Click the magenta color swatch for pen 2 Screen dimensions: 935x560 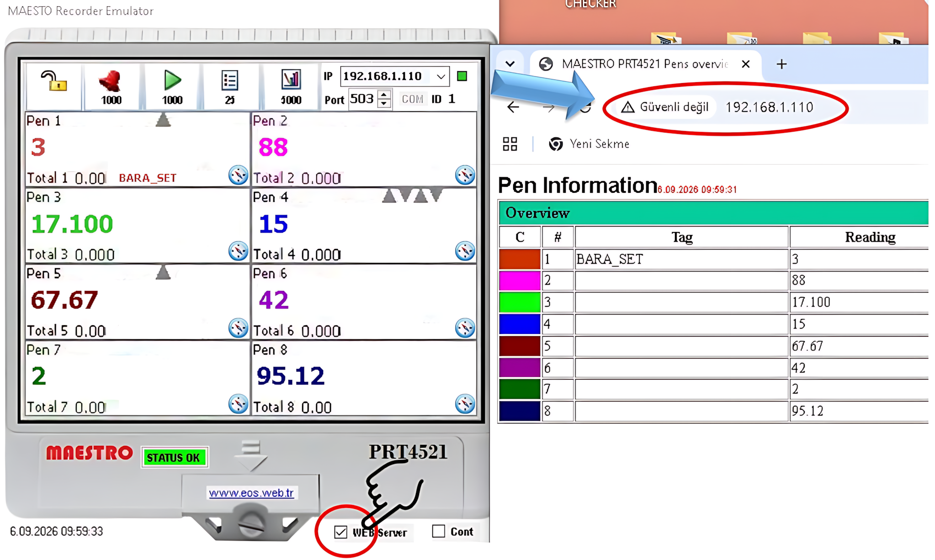pyautogui.click(x=520, y=280)
